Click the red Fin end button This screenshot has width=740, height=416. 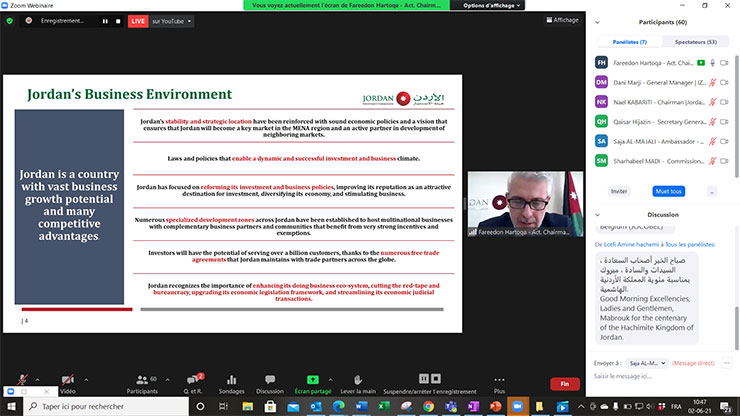pos(565,384)
